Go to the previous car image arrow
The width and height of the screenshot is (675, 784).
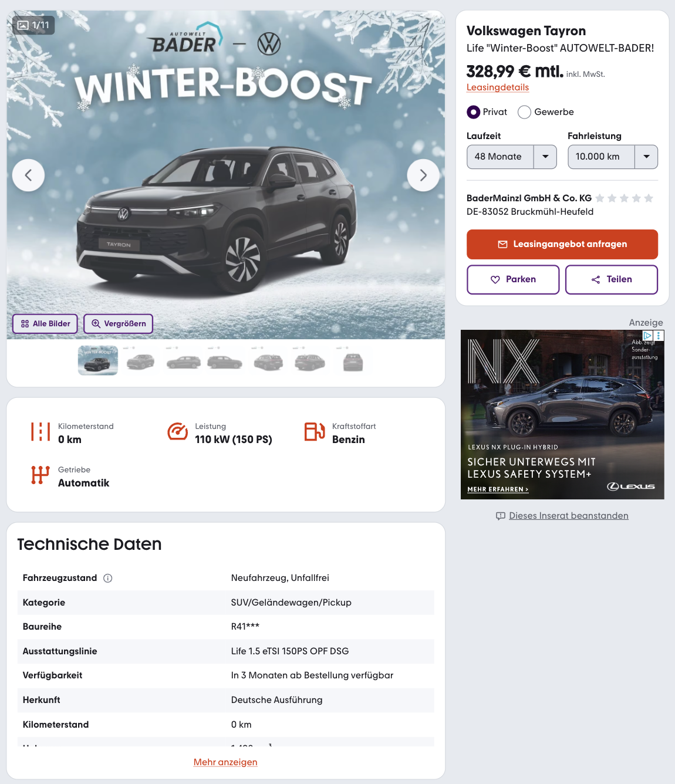(28, 175)
